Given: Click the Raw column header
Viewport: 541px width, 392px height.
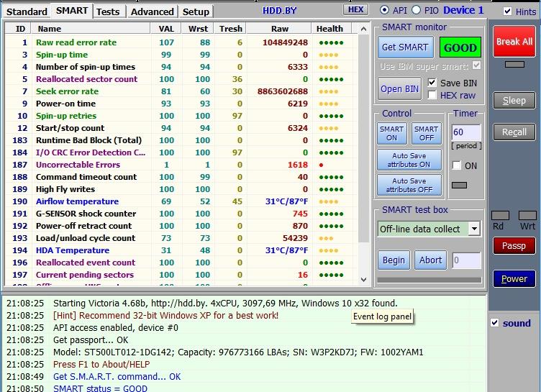Looking at the screenshot, I should (279, 29).
